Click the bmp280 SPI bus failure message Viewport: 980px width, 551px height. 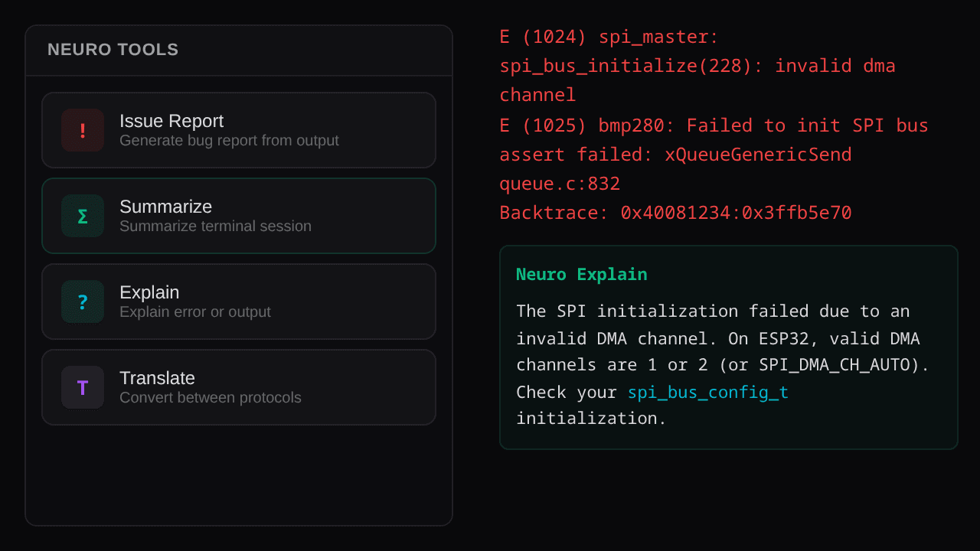714,125
